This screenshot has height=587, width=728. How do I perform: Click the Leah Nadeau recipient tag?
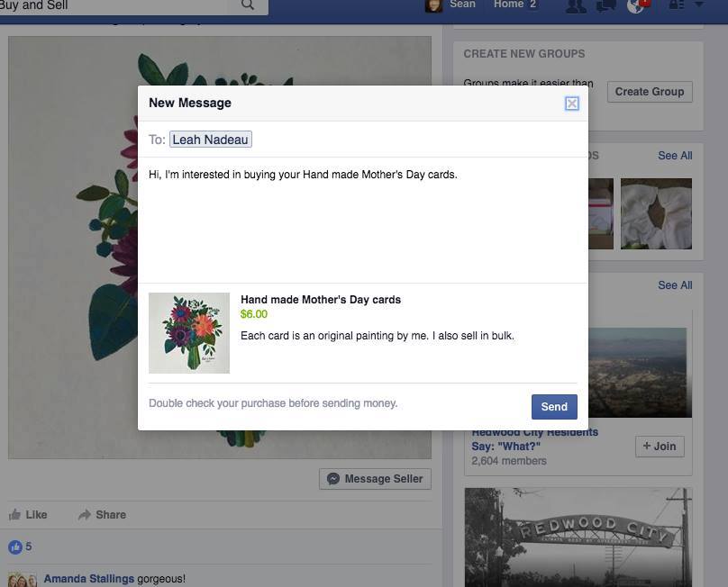210,140
